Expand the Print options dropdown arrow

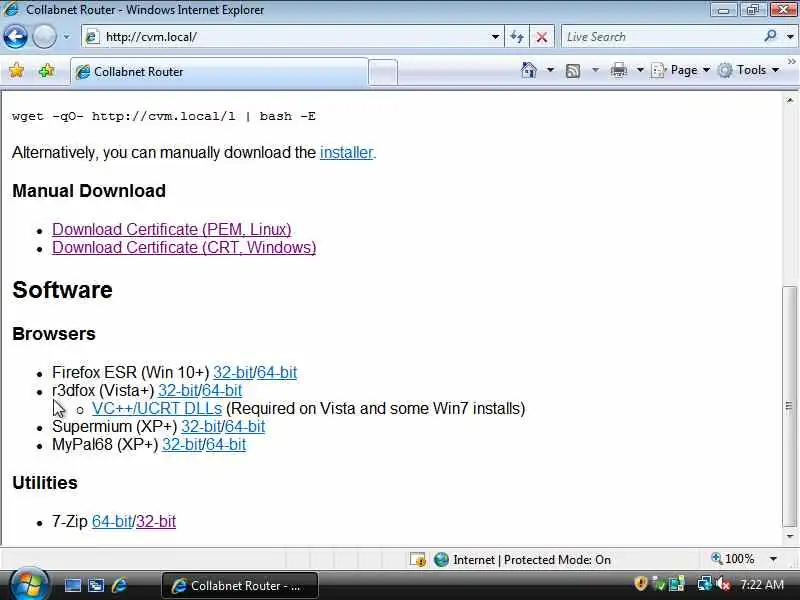(x=640, y=70)
